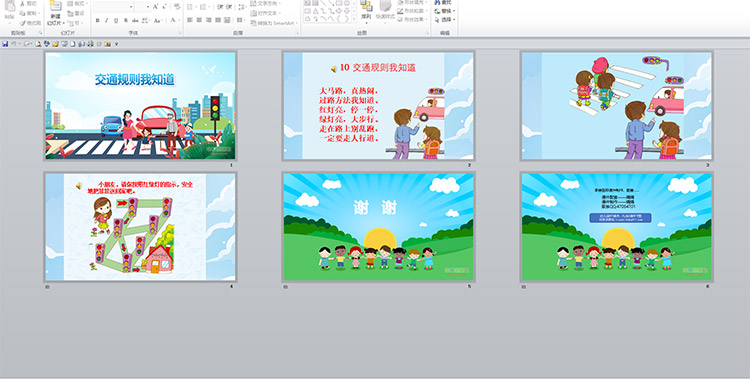Toggle Bold formatting button
The height and width of the screenshot is (379, 750).
(98, 20)
